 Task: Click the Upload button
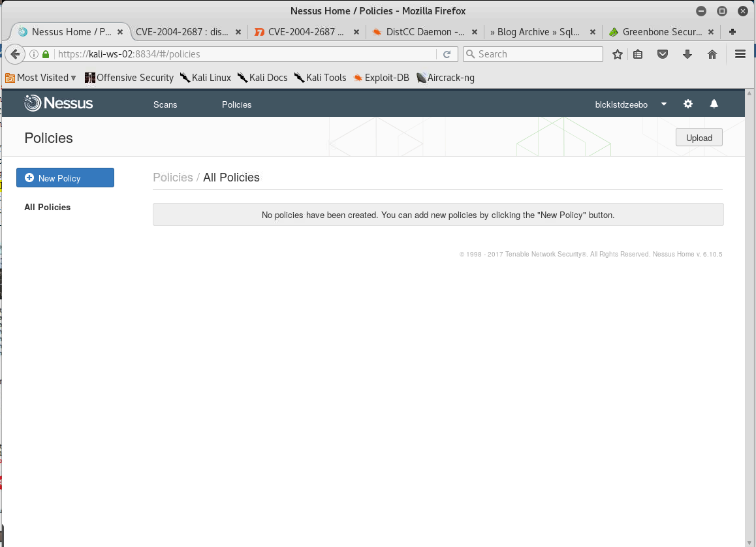699,138
